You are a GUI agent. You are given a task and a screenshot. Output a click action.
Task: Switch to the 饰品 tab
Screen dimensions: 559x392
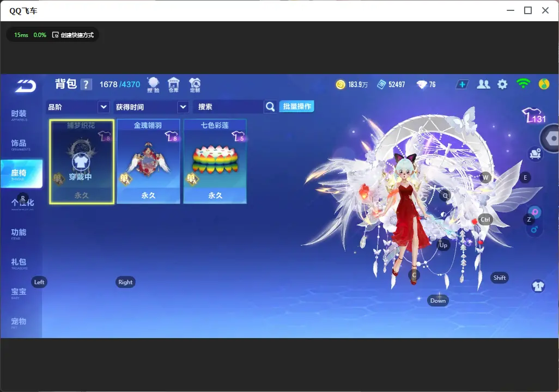pyautogui.click(x=19, y=144)
